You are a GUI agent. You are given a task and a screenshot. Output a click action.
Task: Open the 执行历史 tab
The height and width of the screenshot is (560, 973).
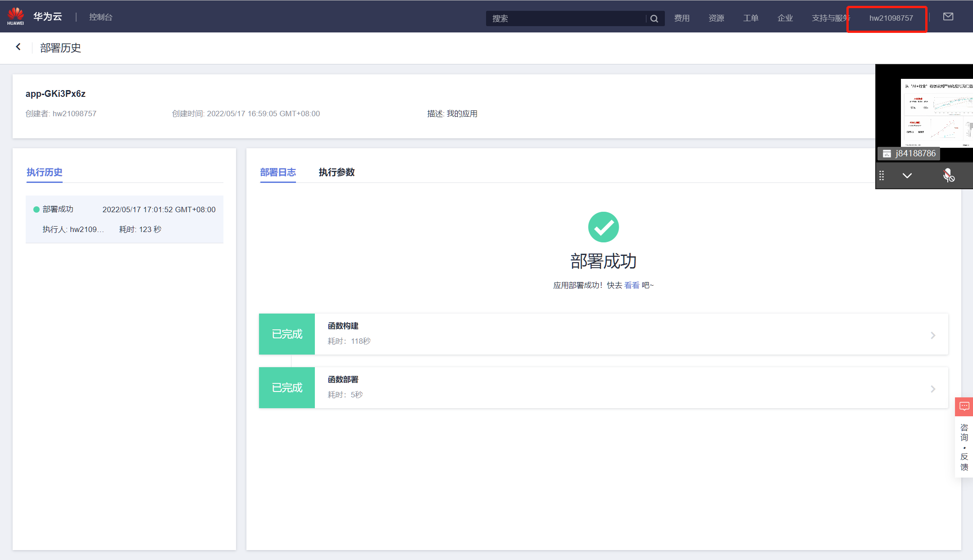tap(44, 172)
